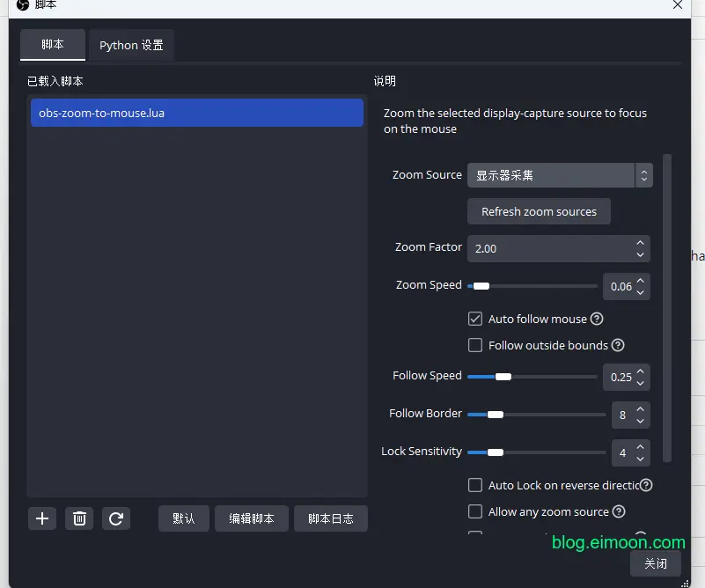The image size is (705, 588).
Task: Click help icon beside Follow outside bounds
Action: point(618,345)
